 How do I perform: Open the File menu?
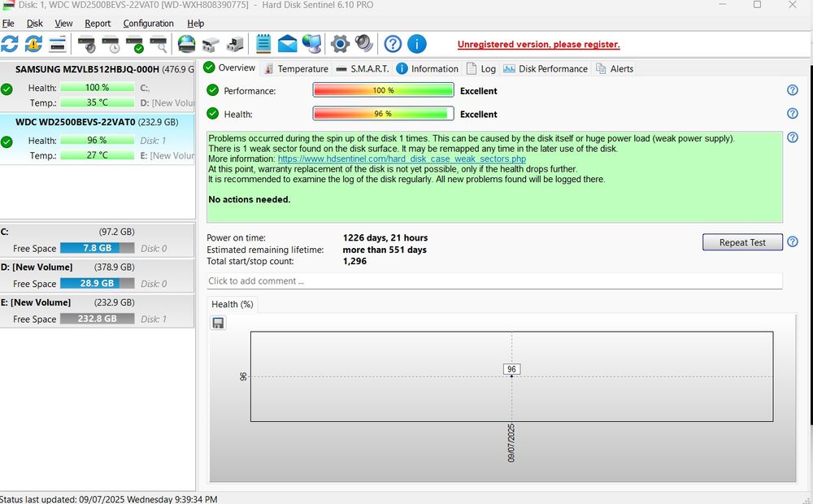point(8,24)
